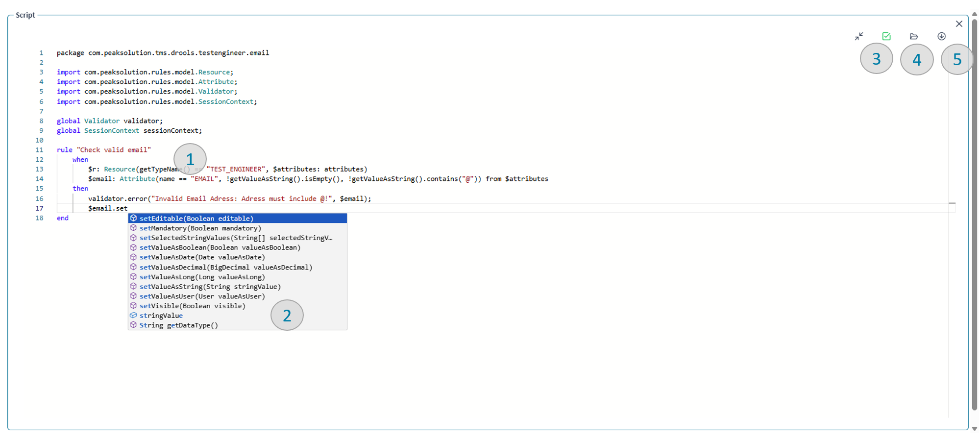The image size is (980, 441).
Task: Click the "EMAIL" string literal
Action: 204,179
